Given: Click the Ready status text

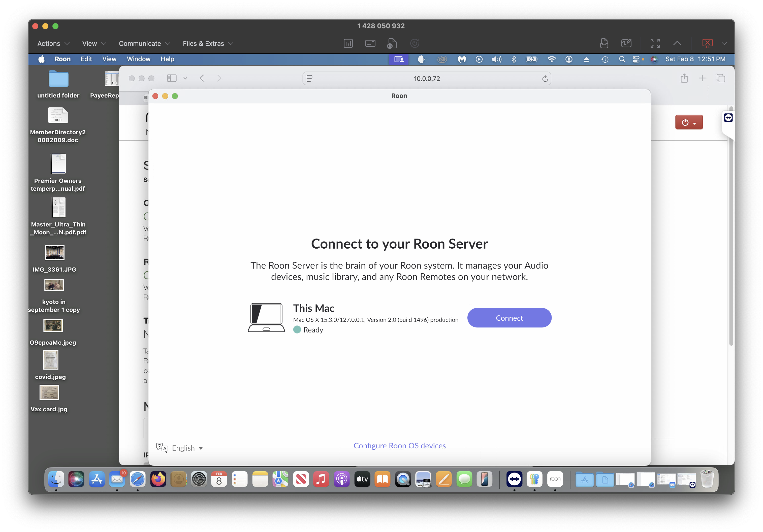Looking at the screenshot, I should (313, 330).
